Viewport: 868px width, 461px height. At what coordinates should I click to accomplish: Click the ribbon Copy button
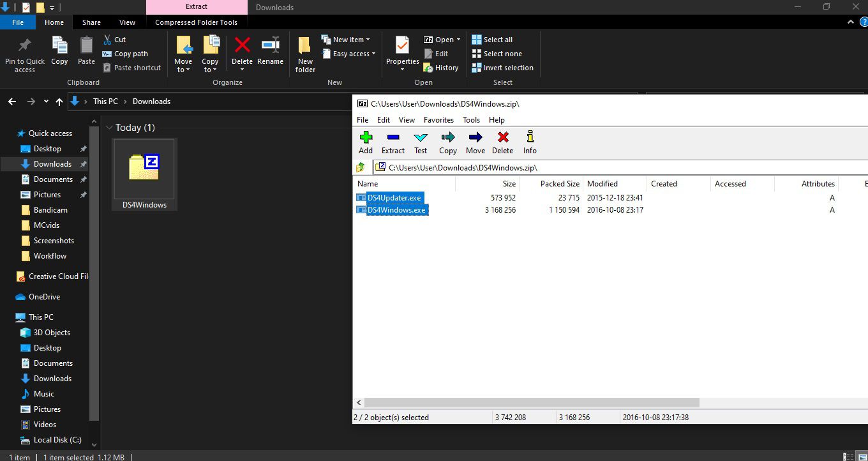pyautogui.click(x=59, y=51)
